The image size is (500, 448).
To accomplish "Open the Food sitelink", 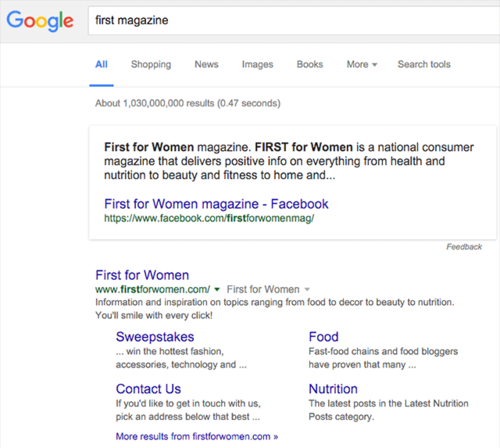I will 323,337.
